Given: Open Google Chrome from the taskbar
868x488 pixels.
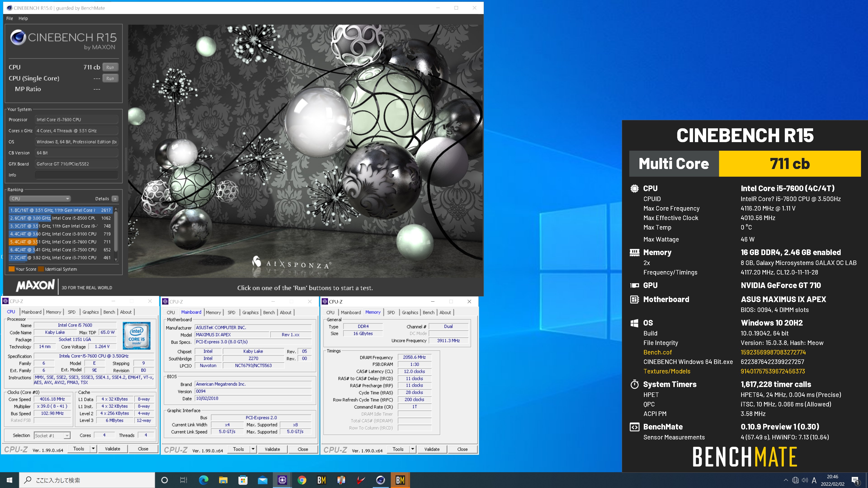Looking at the screenshot, I should tap(302, 480).
